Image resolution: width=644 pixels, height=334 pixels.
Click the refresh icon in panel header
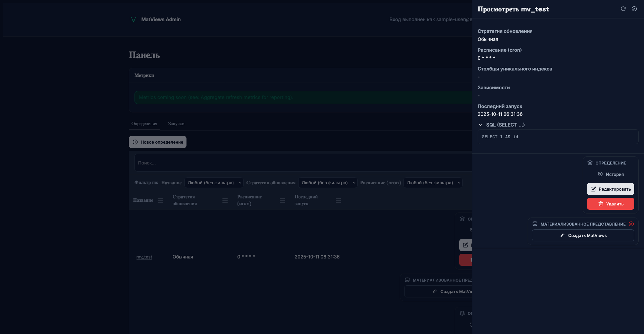(623, 9)
